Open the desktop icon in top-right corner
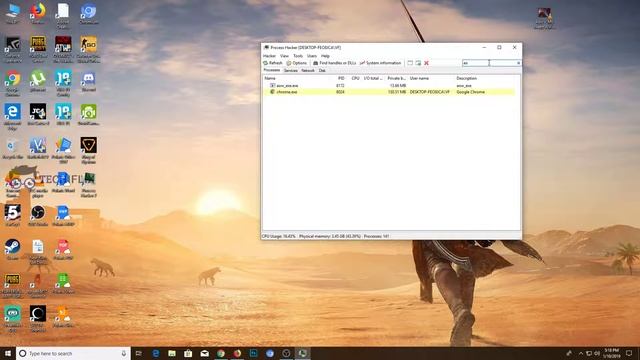This screenshot has width=640, height=360. point(544,18)
